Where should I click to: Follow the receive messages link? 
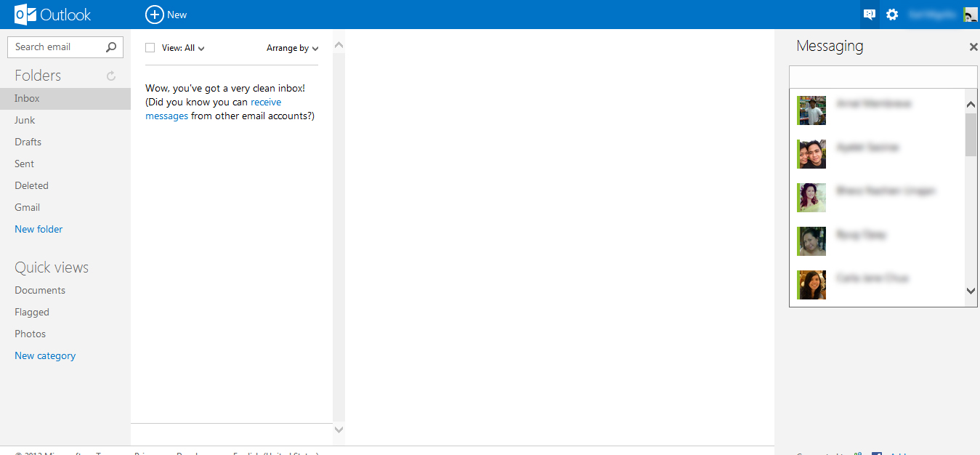[x=213, y=109]
